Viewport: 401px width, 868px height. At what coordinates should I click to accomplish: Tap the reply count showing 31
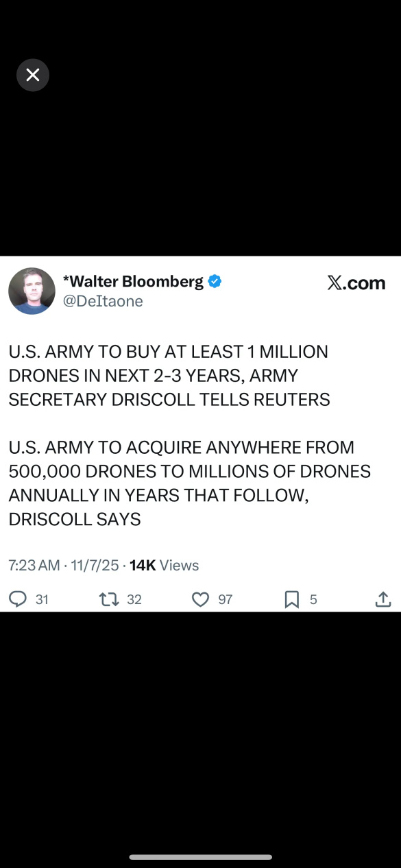(42, 599)
